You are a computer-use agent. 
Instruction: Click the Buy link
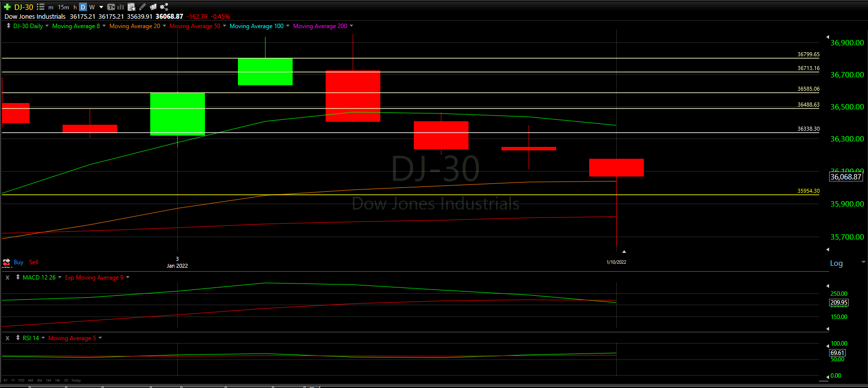coord(19,262)
